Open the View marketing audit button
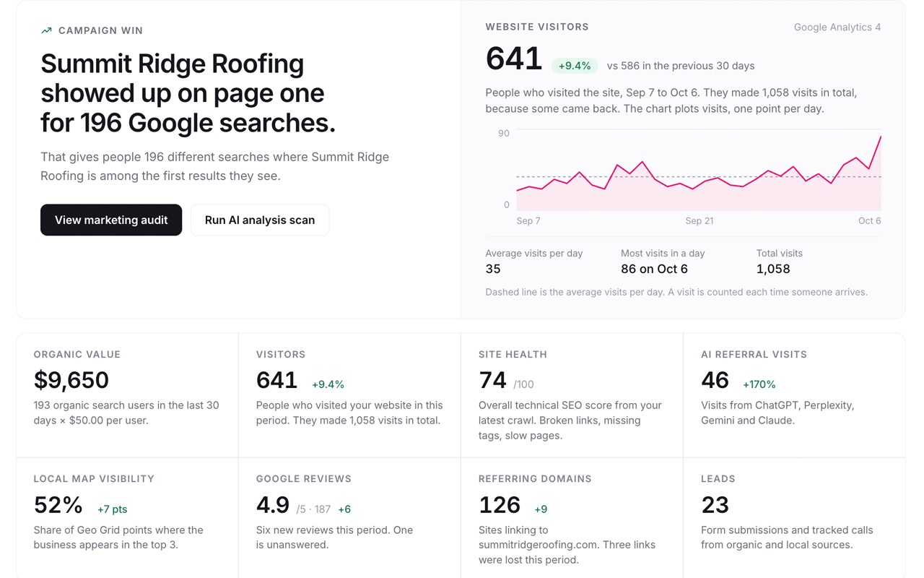This screenshot has height=578, width=924. (111, 220)
